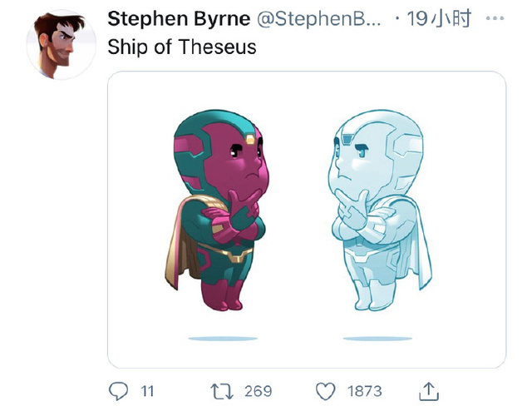Open Stephen Byrne's profile avatar

[62, 45]
